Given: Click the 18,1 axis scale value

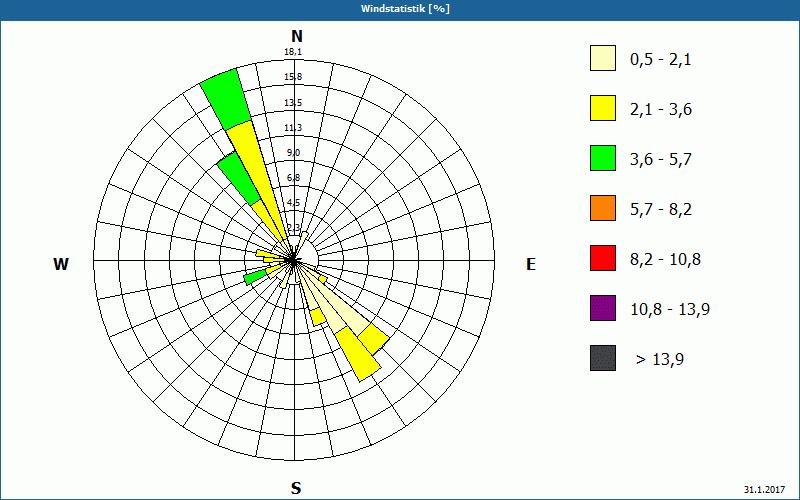Looking at the screenshot, I should [x=293, y=52].
